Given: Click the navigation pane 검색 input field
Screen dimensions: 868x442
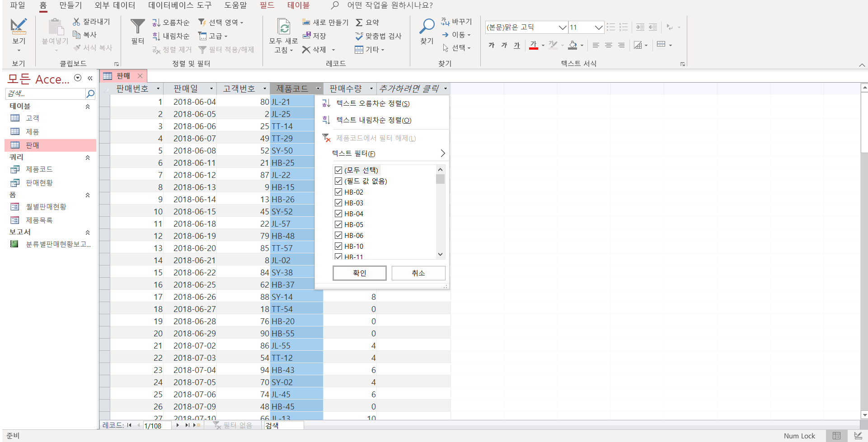Looking at the screenshot, I should pyautogui.click(x=45, y=93).
